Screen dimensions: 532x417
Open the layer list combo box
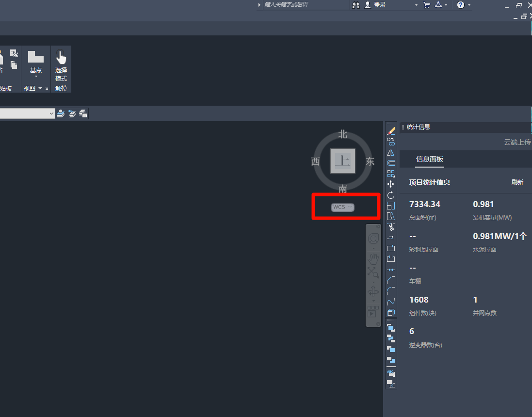point(28,113)
